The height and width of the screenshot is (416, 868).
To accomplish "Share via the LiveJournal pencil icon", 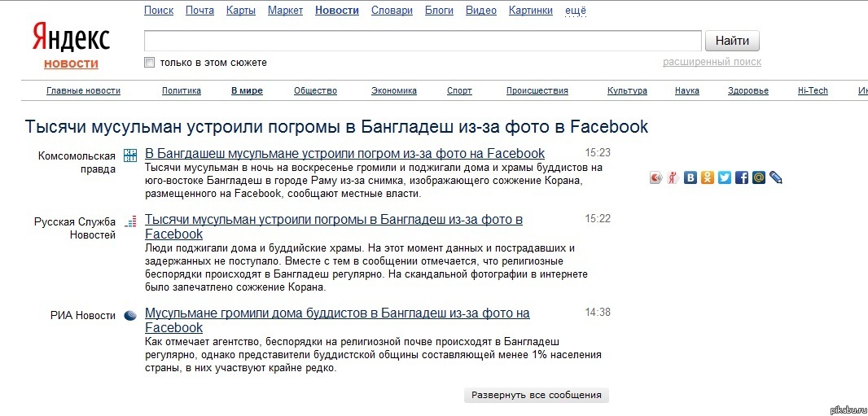I will [x=775, y=177].
